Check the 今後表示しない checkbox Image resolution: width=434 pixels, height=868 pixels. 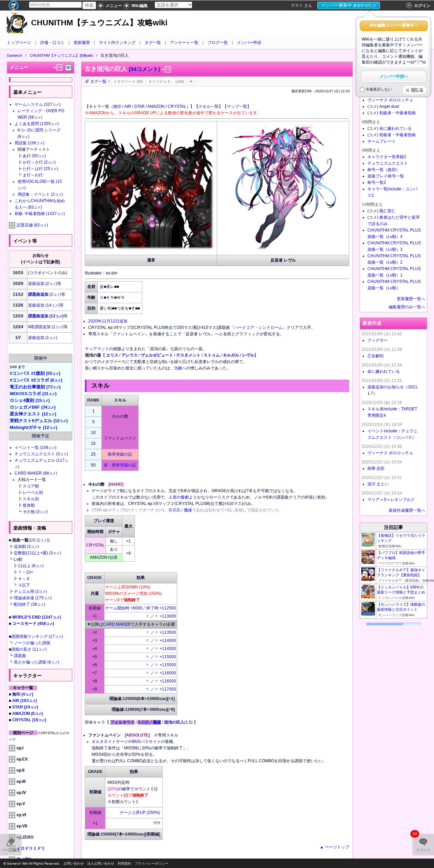point(362,90)
